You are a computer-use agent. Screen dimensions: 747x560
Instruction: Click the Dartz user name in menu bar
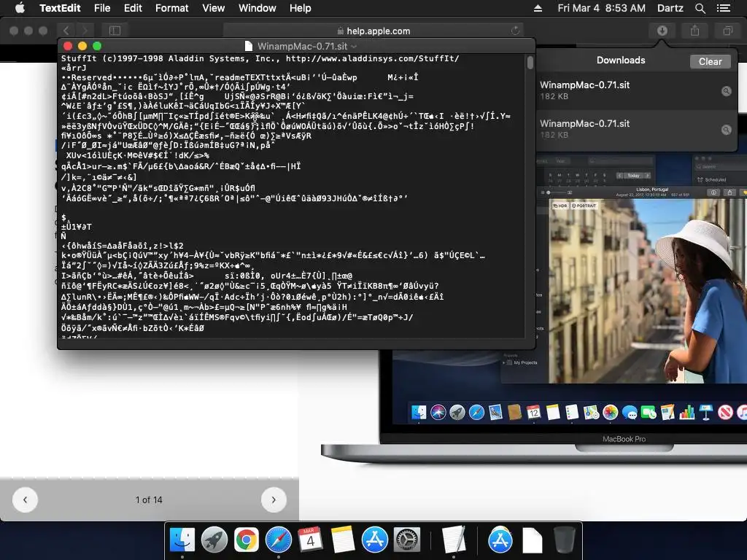pos(670,8)
